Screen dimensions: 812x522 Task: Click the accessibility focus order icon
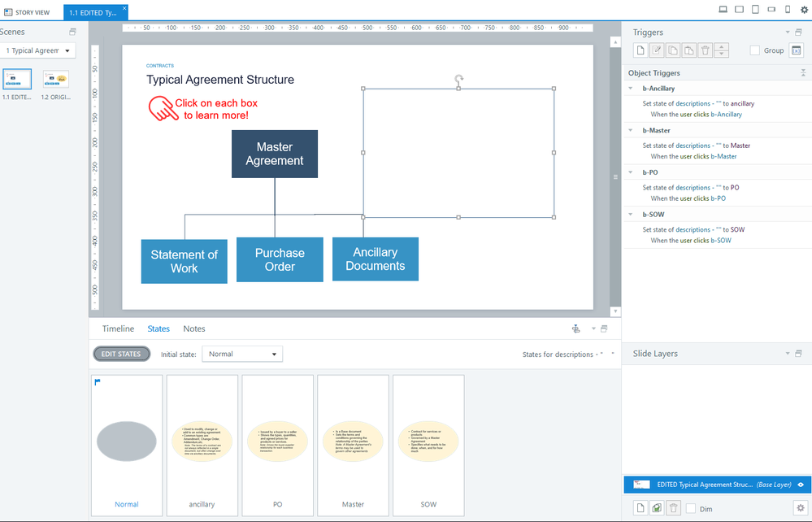(x=575, y=328)
